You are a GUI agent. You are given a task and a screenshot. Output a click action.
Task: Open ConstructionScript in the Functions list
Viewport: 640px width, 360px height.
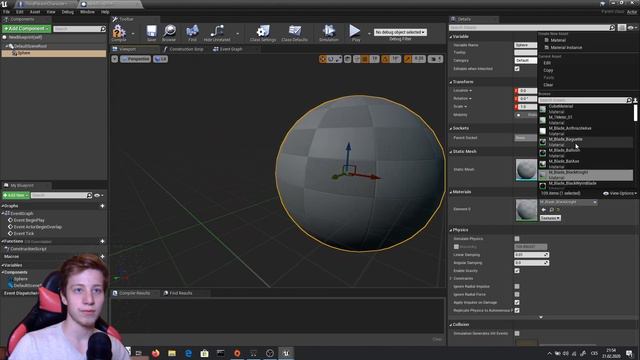point(28,249)
